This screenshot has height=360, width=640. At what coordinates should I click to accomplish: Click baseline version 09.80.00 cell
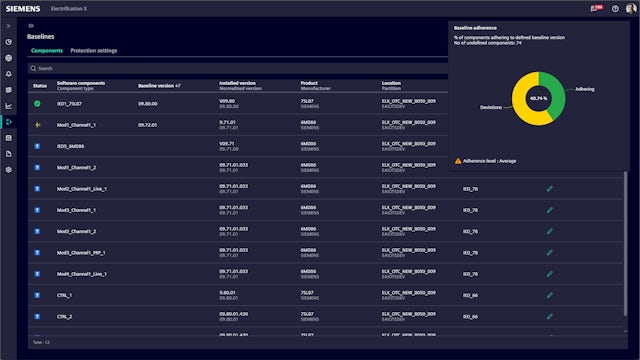(x=147, y=104)
